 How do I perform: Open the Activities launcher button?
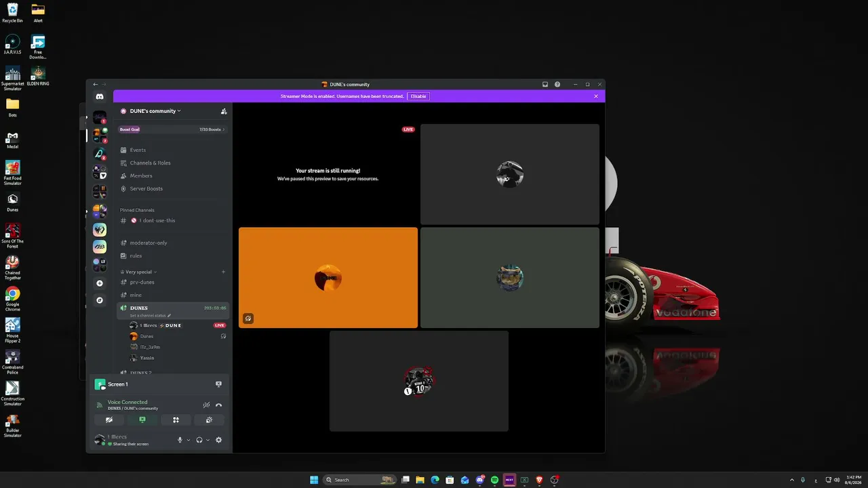pyautogui.click(x=176, y=420)
